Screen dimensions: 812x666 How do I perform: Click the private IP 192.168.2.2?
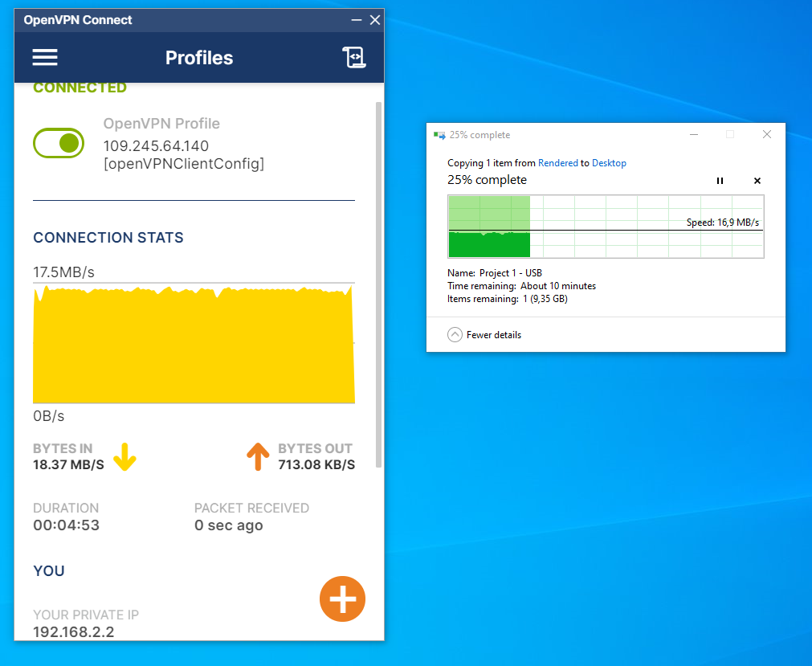point(74,632)
